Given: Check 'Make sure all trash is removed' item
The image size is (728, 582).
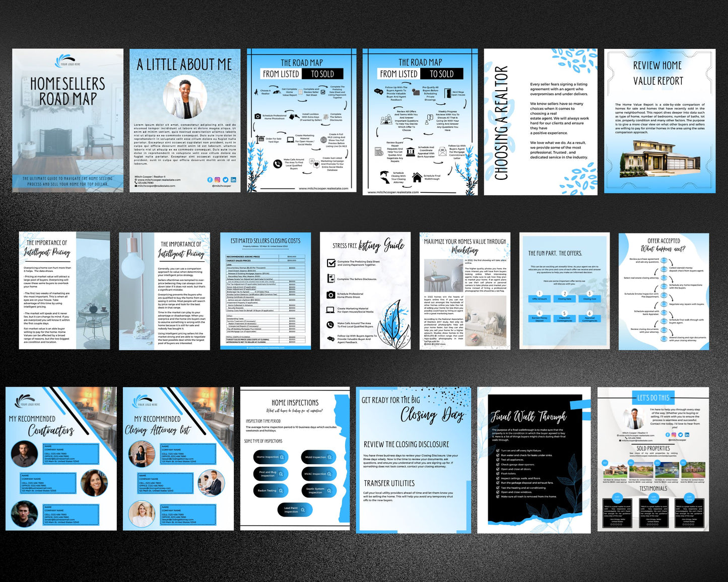Looking at the screenshot, I should (x=497, y=496).
